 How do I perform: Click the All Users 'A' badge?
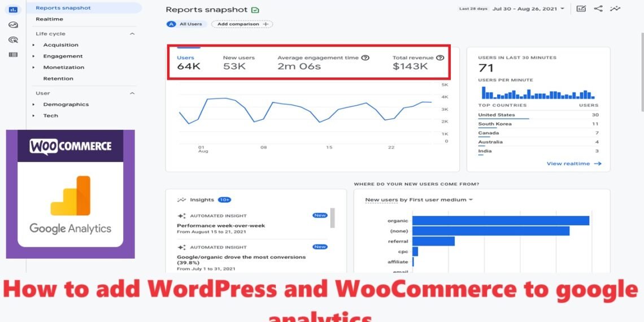[x=171, y=24]
